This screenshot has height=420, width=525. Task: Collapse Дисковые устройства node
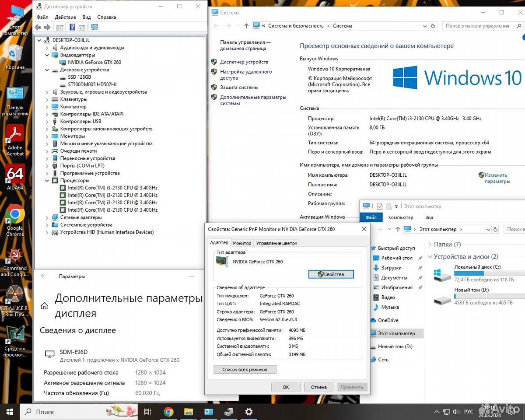47,70
